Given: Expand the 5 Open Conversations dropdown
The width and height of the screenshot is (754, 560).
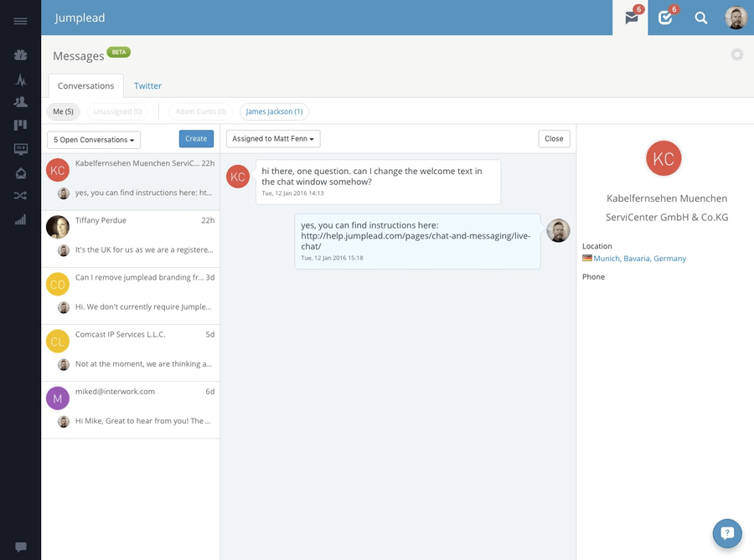Looking at the screenshot, I should [94, 140].
